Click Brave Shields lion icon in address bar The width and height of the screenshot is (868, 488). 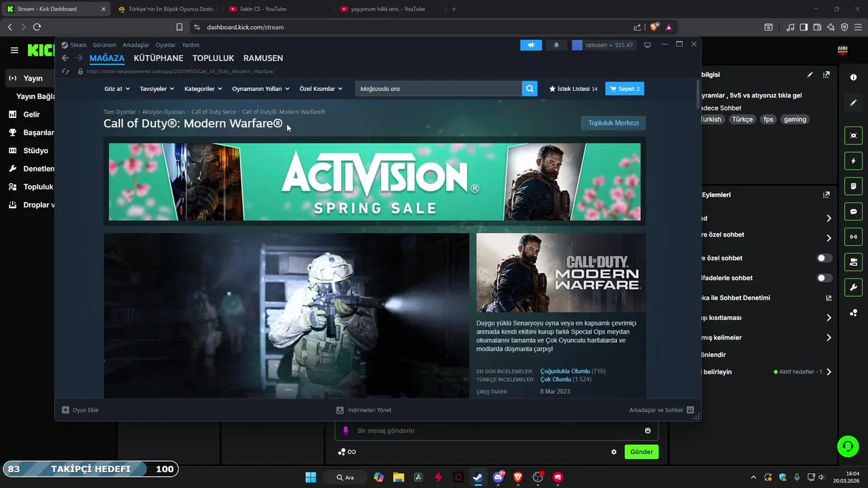pyautogui.click(x=654, y=27)
